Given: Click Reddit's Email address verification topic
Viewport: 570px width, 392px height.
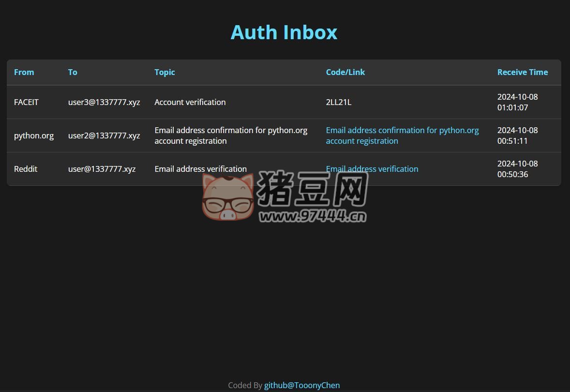Looking at the screenshot, I should tap(200, 169).
